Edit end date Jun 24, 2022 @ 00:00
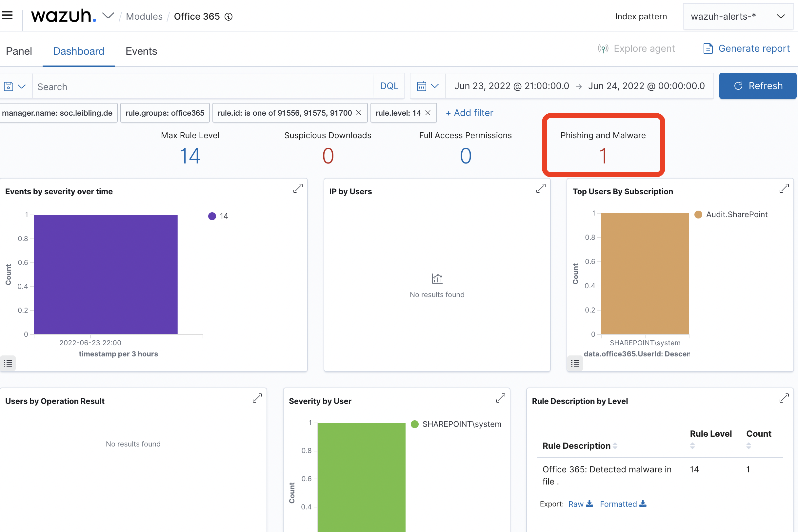This screenshot has width=798, height=532. 647,86
